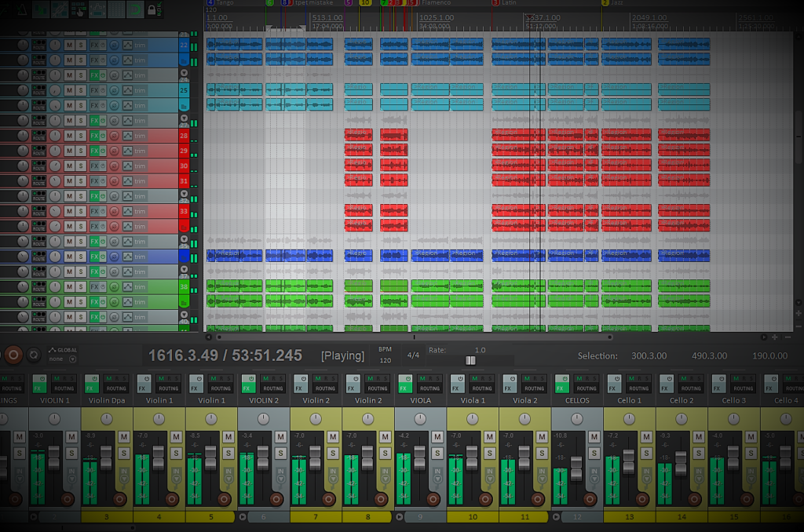Screen dimensions: 804x532
Task: Arm record on the Cello 1 mixer strip
Action: coord(641,498)
